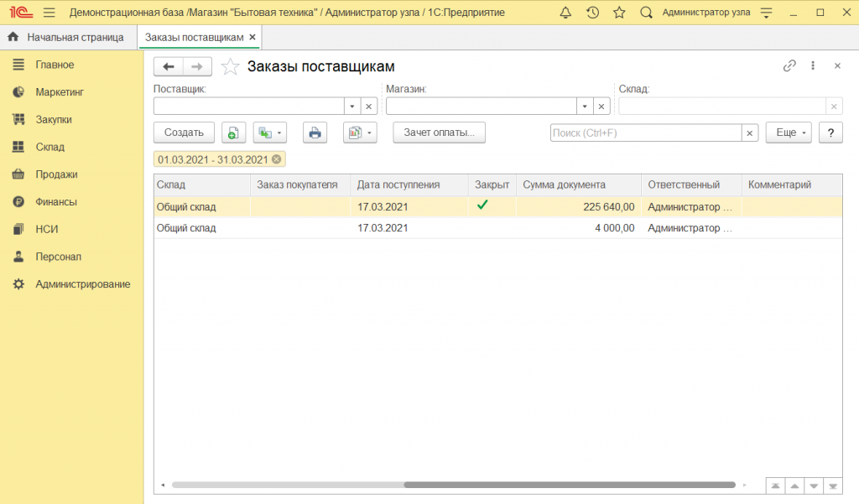Expand the Поставщик dropdown list
The width and height of the screenshot is (859, 504).
tap(352, 107)
